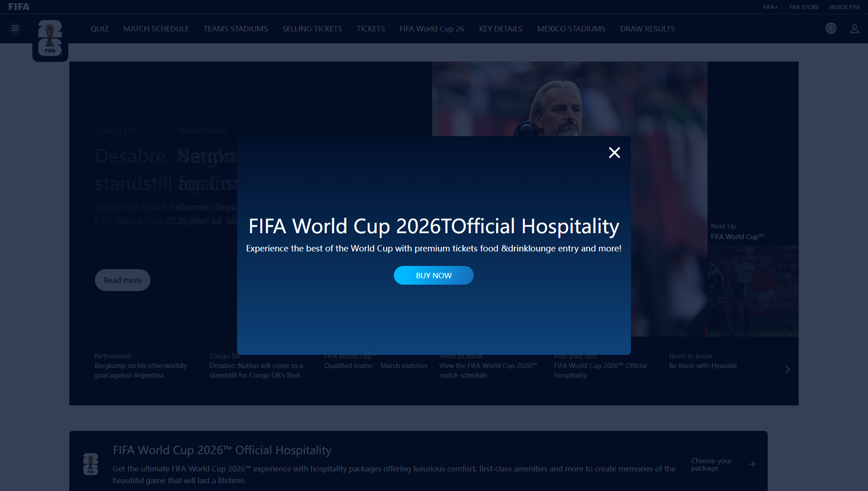Open KEY DETAILS in navigation
The height and width of the screenshot is (491, 868).
(x=501, y=29)
